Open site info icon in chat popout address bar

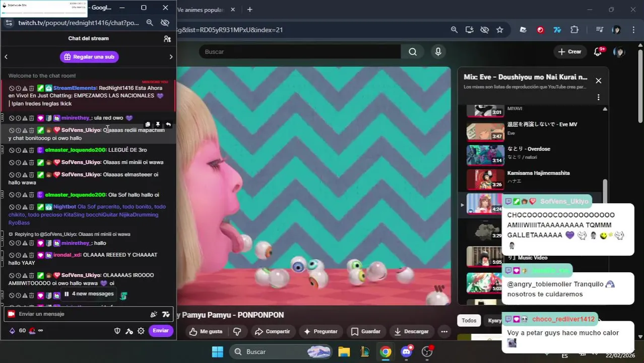(x=9, y=23)
